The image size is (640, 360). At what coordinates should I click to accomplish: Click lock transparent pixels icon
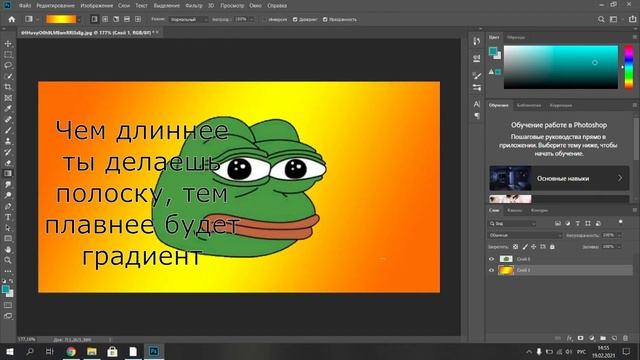tap(516, 247)
